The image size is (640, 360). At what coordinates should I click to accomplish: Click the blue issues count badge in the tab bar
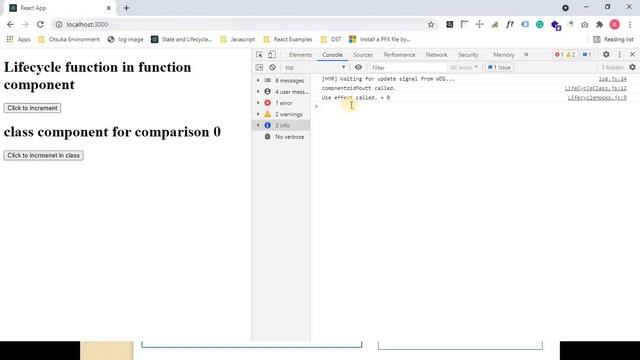(x=587, y=55)
